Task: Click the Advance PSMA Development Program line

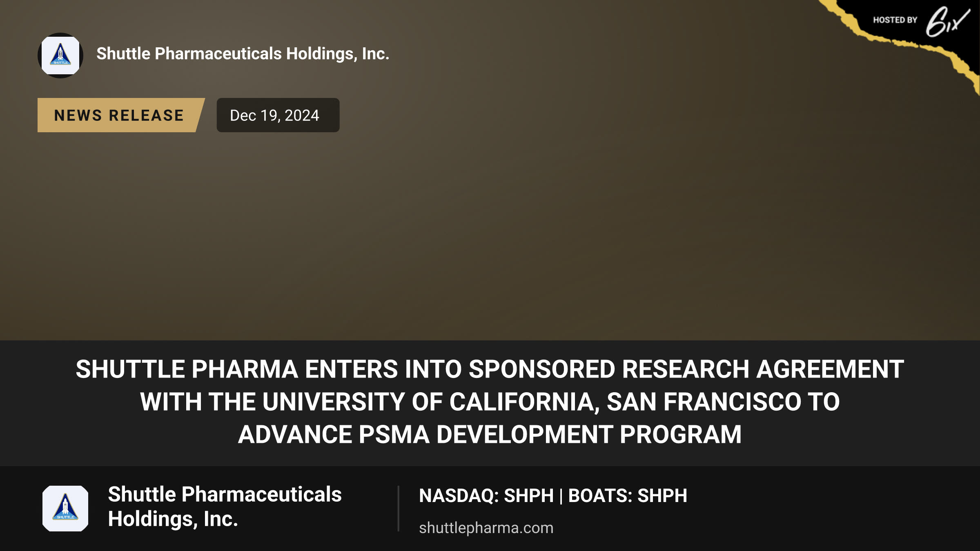Action: (490, 434)
